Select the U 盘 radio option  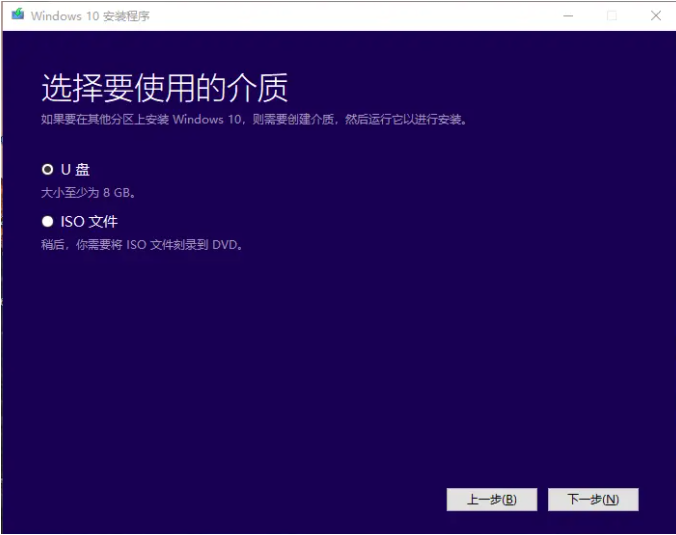[x=47, y=169]
